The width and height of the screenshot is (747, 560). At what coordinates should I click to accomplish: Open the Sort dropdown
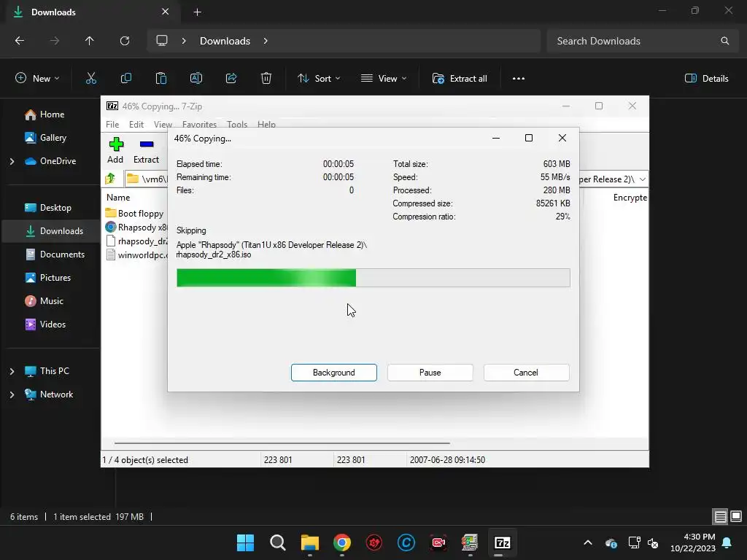click(x=319, y=79)
